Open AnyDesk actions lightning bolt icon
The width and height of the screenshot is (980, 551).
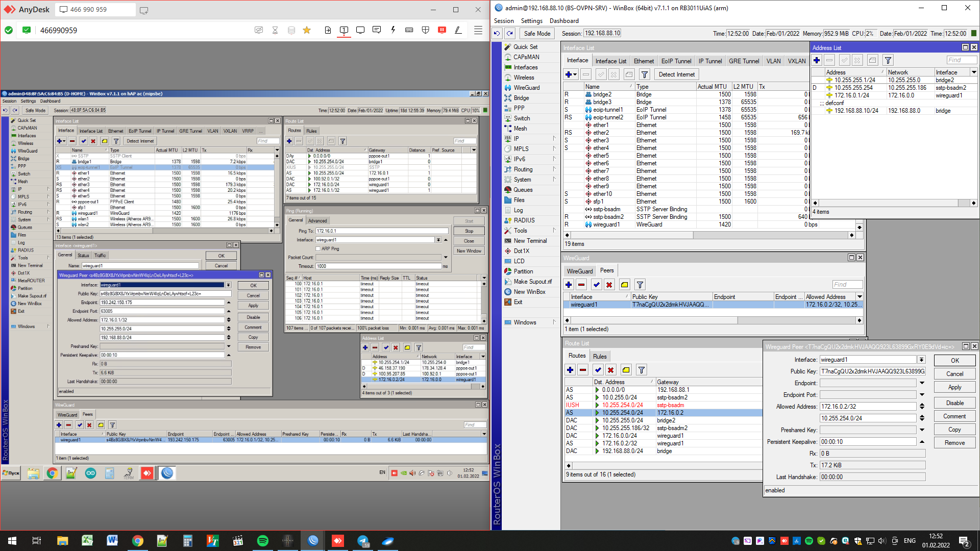393,30
